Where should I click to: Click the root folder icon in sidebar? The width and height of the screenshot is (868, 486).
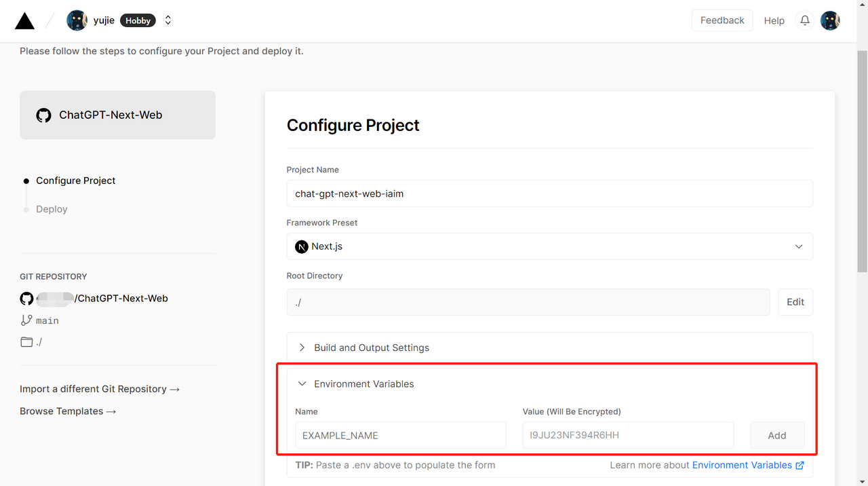26,342
